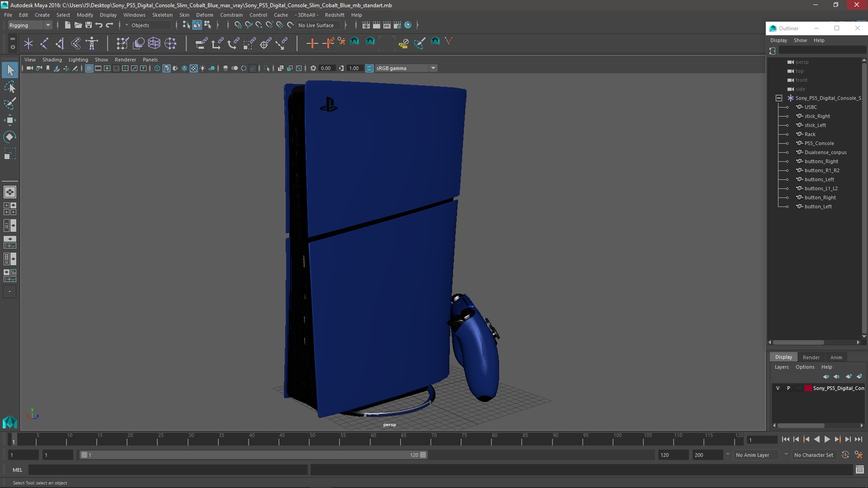The image size is (868, 488).
Task: Choose the Paint Selection tool
Action: click(x=10, y=103)
